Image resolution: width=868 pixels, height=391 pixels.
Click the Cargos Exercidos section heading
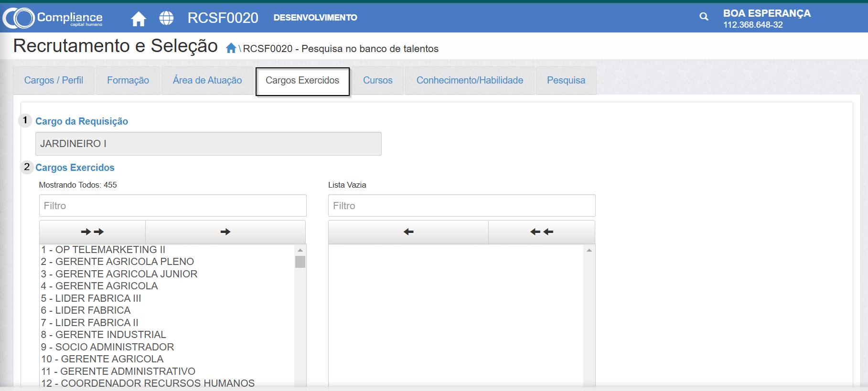tap(75, 168)
